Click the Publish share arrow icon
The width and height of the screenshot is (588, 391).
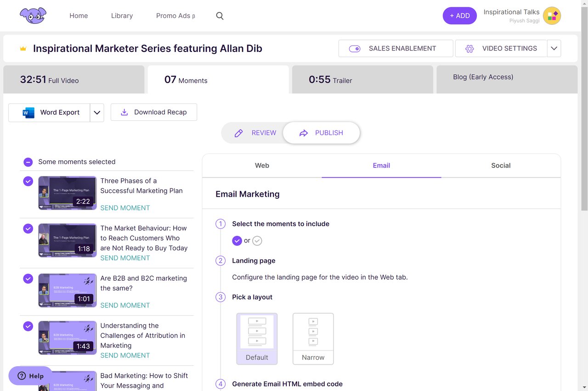click(303, 133)
